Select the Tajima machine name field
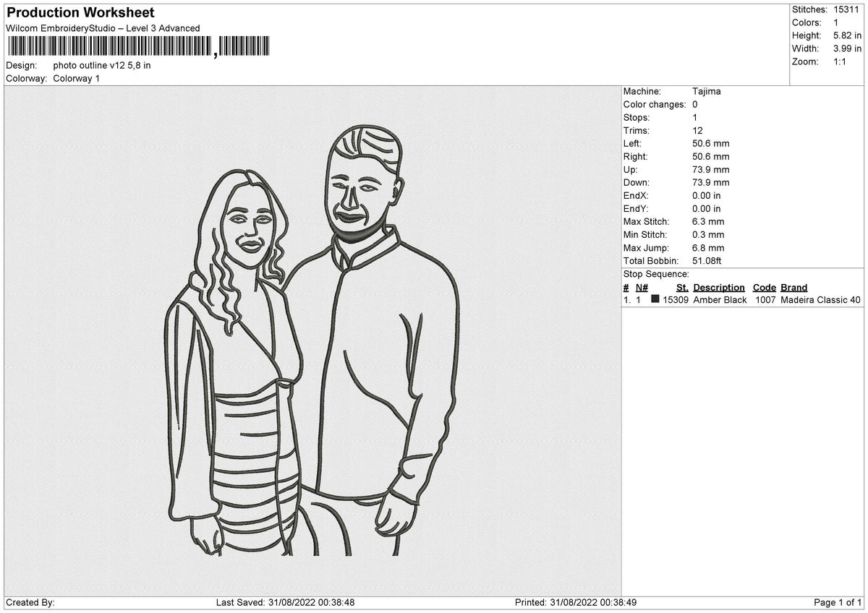Screen dimensions: 868x613 coord(705,91)
